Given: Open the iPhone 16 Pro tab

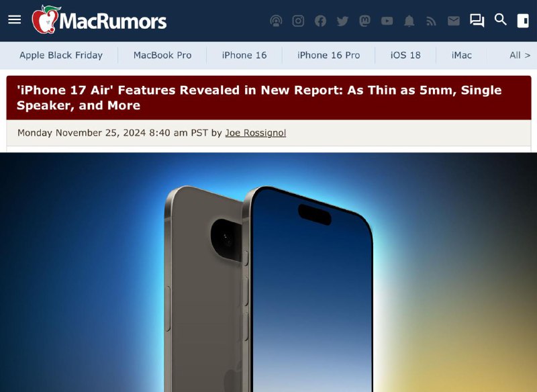Looking at the screenshot, I should coord(328,55).
